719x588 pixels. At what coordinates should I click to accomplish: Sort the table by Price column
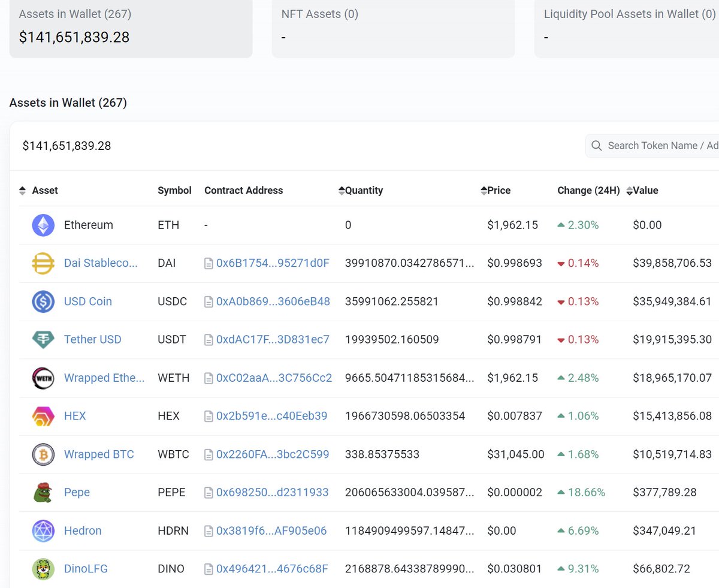484,191
